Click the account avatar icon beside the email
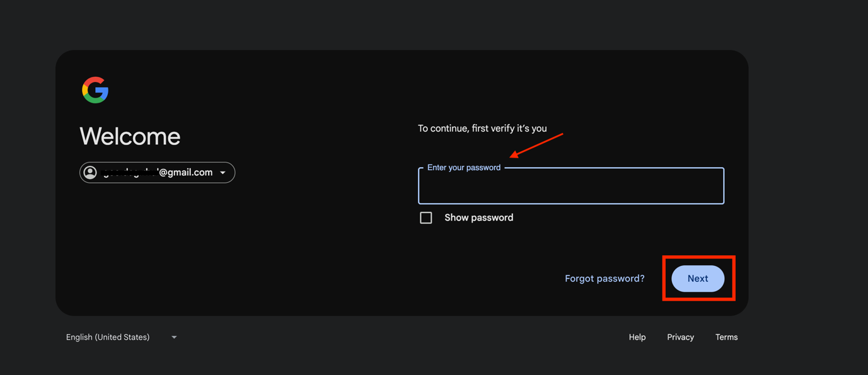The height and width of the screenshot is (375, 868). pyautogui.click(x=90, y=173)
